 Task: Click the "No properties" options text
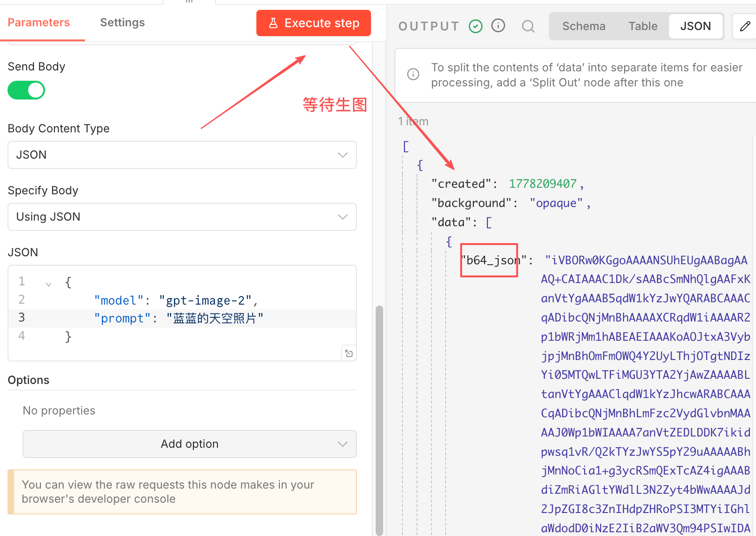59,411
